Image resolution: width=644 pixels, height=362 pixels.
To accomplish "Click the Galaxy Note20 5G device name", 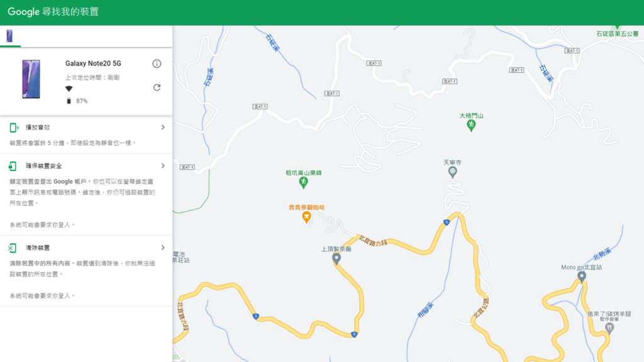I will (x=93, y=63).
